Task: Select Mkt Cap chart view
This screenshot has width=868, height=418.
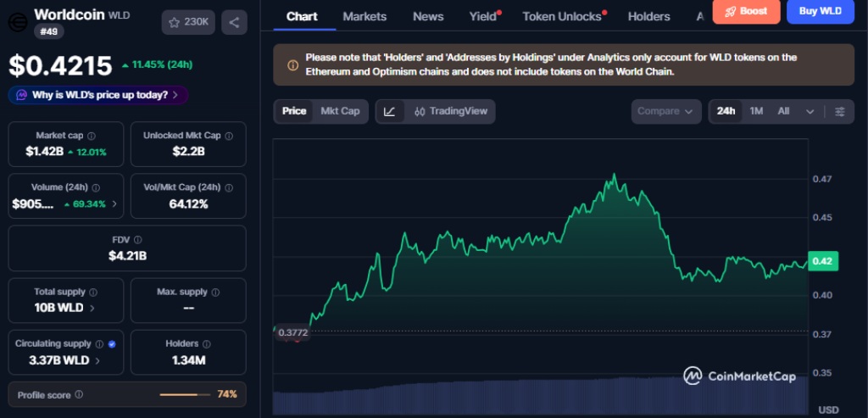Action: click(x=340, y=111)
